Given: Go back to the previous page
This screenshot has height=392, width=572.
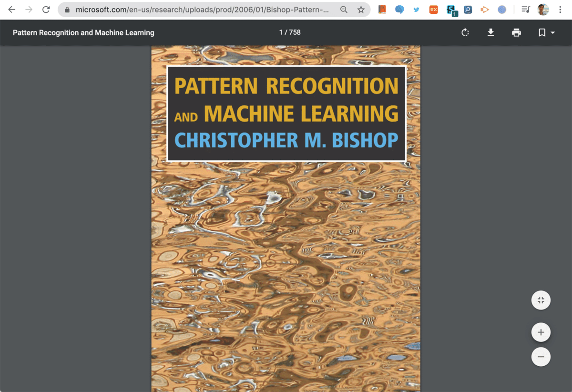Looking at the screenshot, I should pyautogui.click(x=11, y=10).
